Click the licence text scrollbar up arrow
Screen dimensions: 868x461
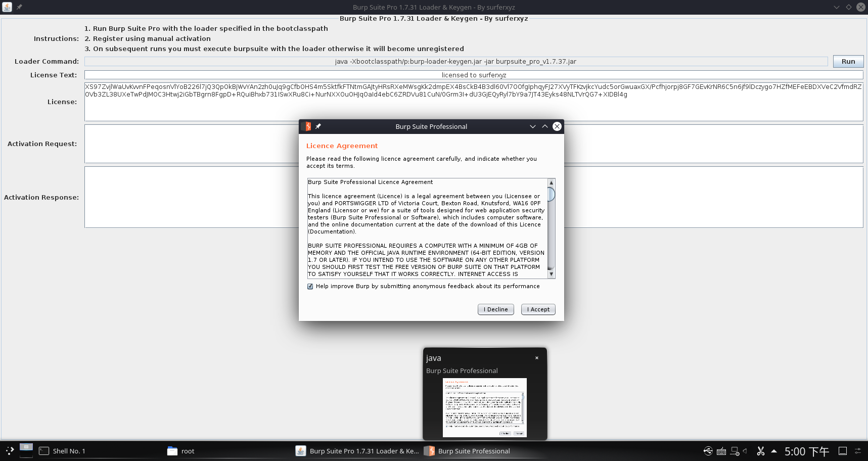(x=551, y=182)
